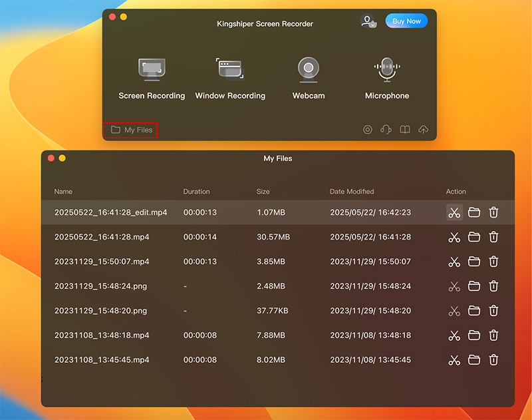Select file name 20231108_13:45:45.mp4
Screen dimensions: 532x420
pyautogui.click(x=102, y=360)
